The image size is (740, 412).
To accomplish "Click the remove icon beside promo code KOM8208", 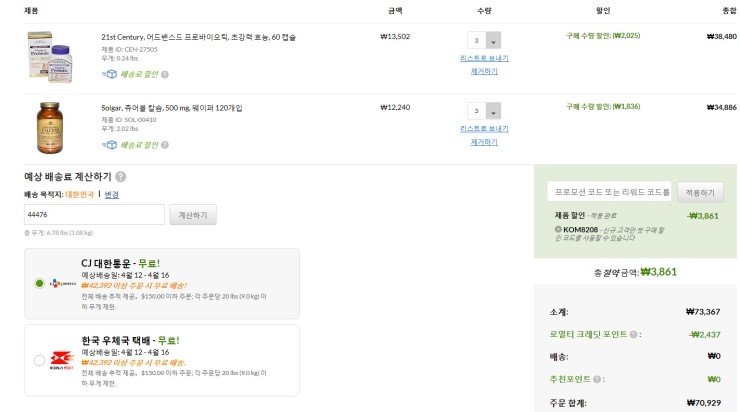I will 557,230.
